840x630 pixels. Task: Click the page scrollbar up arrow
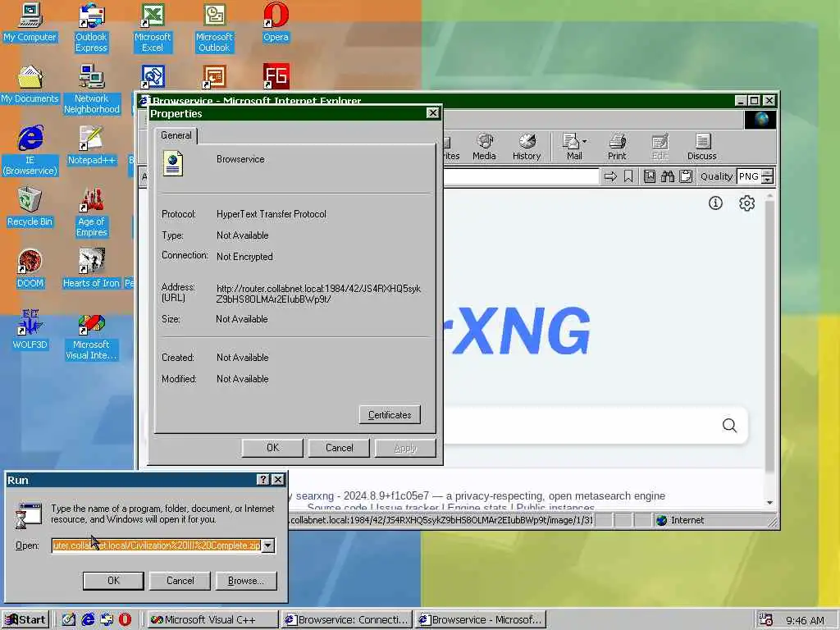(769, 197)
